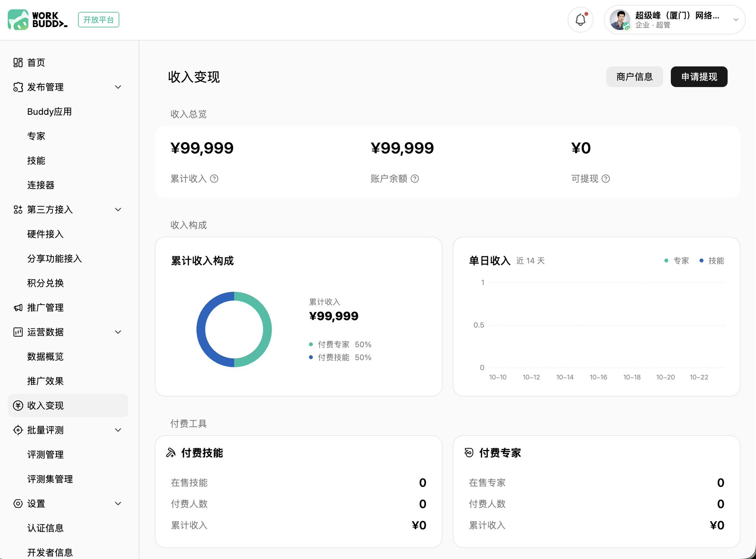Collapse the 发布管理 section chevron
The width and height of the screenshot is (756, 559).
pyautogui.click(x=118, y=87)
